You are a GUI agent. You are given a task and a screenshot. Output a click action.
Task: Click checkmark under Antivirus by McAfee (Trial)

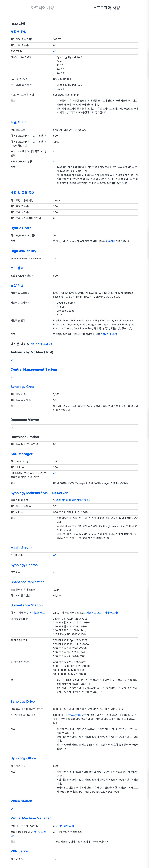[12, 360]
